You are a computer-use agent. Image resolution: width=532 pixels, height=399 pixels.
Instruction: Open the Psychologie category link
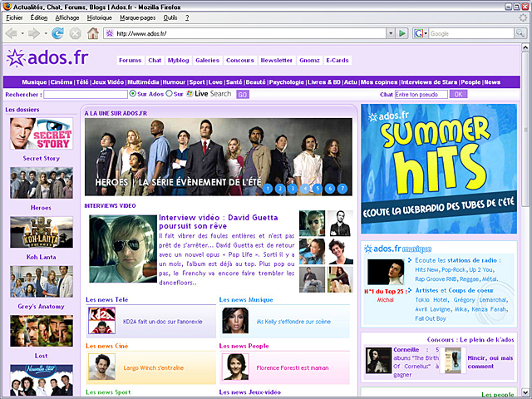coord(287,82)
